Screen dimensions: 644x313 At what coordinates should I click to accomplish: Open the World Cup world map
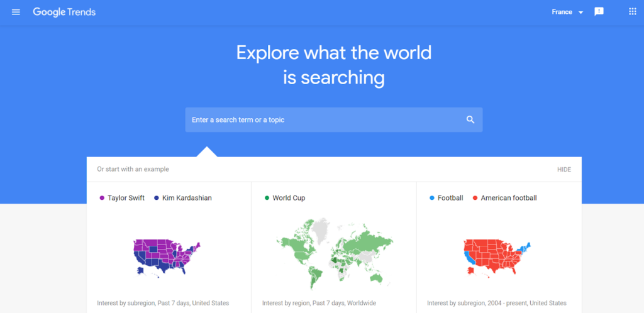334,250
